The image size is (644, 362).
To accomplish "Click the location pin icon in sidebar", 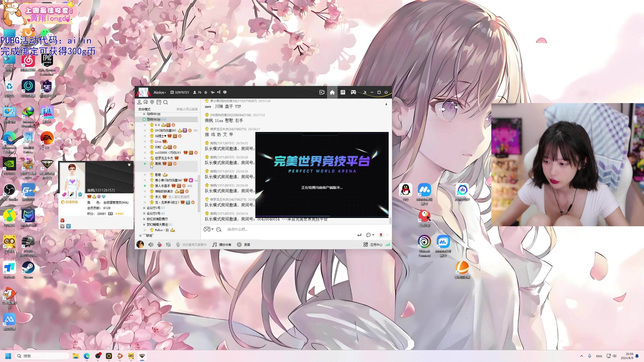I will pyautogui.click(x=152, y=102).
